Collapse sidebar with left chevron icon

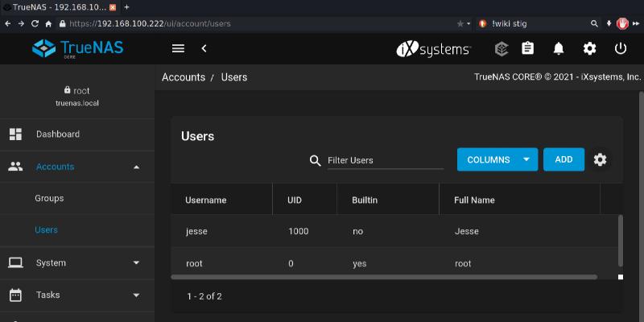coord(204,48)
